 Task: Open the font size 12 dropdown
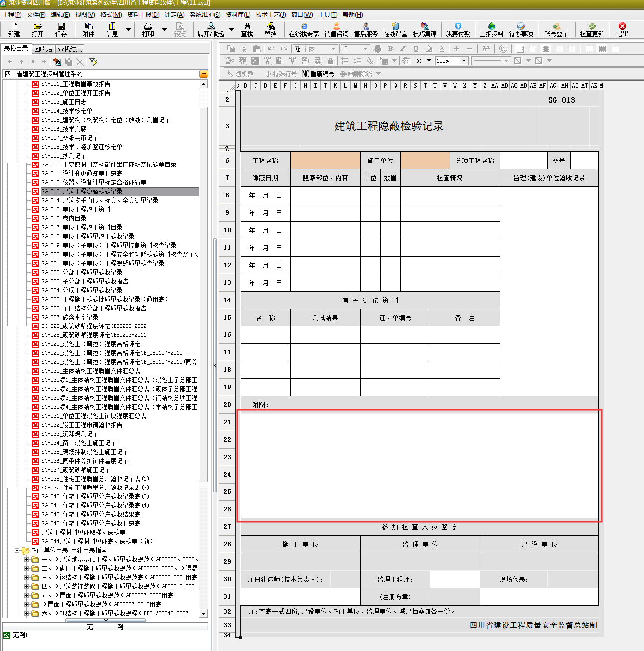pos(365,49)
